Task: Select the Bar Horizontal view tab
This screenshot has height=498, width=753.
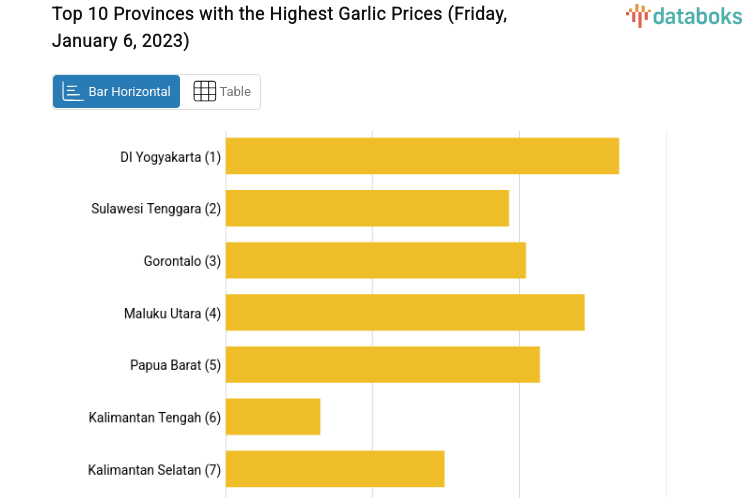Action: point(117,91)
